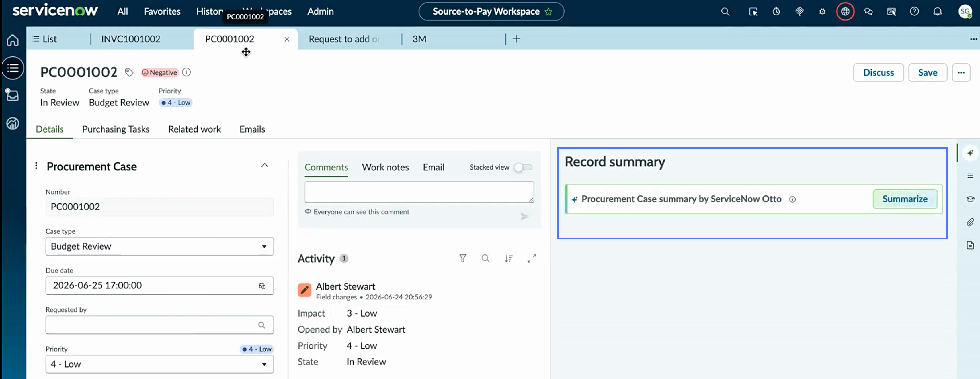Switch to the Related work tab
Viewport: 980px width, 379px height.
[x=194, y=129]
